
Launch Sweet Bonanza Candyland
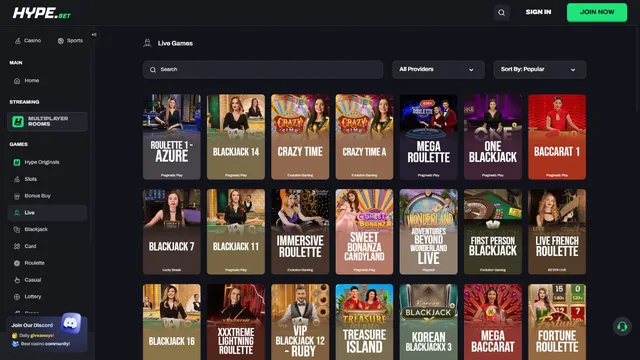tap(364, 231)
